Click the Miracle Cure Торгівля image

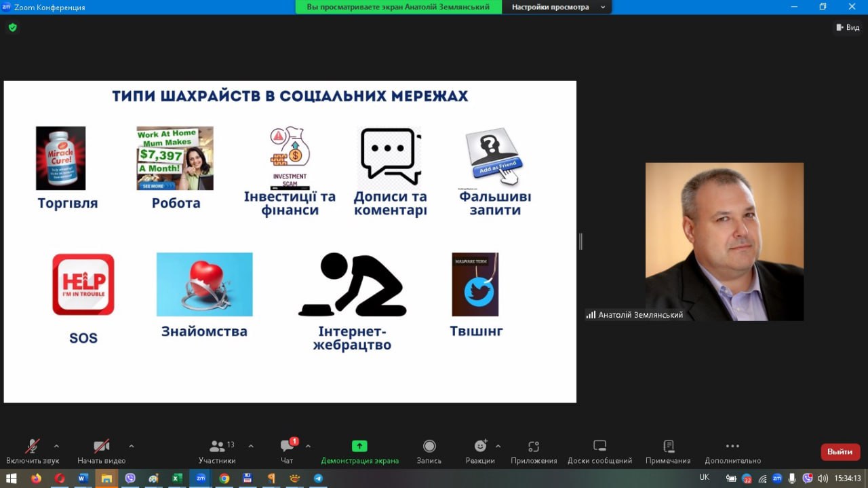coord(61,158)
